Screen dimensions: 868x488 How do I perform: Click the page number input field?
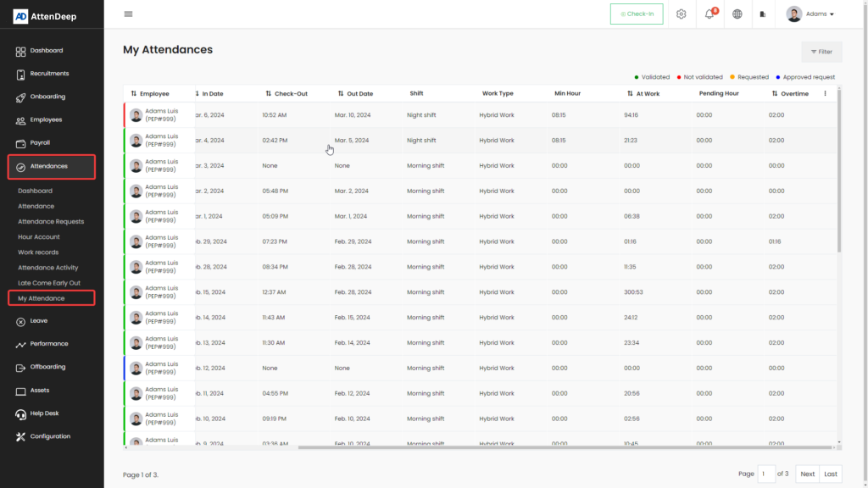click(x=765, y=474)
